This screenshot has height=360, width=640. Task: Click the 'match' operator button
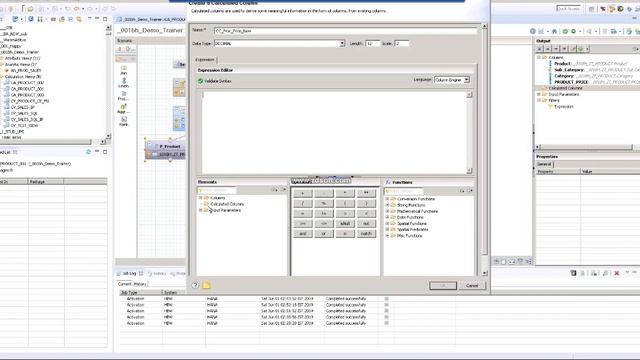pos(366,234)
